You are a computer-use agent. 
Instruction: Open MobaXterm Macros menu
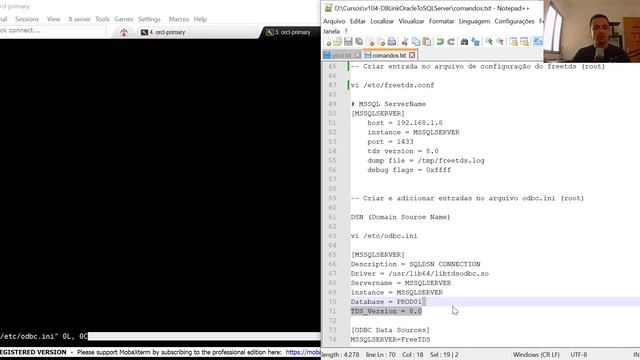tap(179, 19)
